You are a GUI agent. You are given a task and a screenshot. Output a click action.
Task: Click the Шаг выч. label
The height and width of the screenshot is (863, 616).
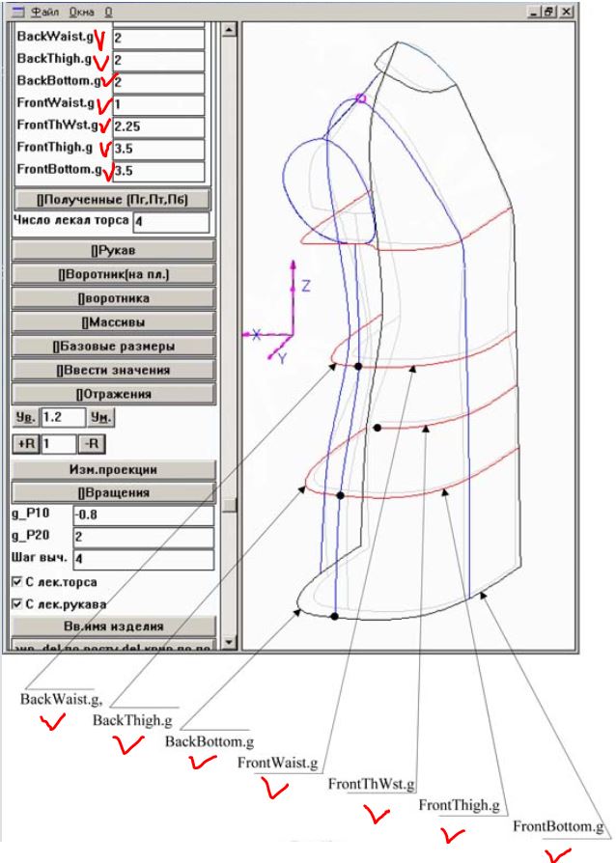(x=39, y=558)
